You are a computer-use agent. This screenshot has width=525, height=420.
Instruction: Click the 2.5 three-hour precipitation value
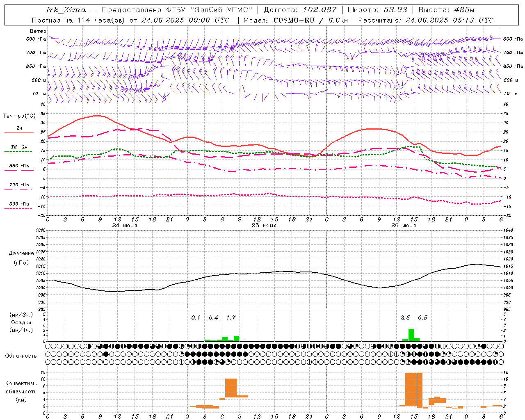(405, 318)
